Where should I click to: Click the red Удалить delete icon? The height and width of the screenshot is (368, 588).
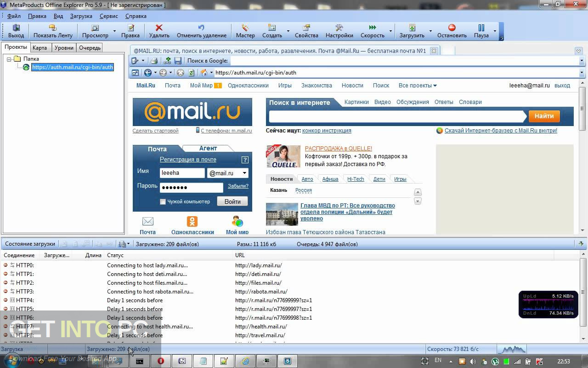click(159, 31)
